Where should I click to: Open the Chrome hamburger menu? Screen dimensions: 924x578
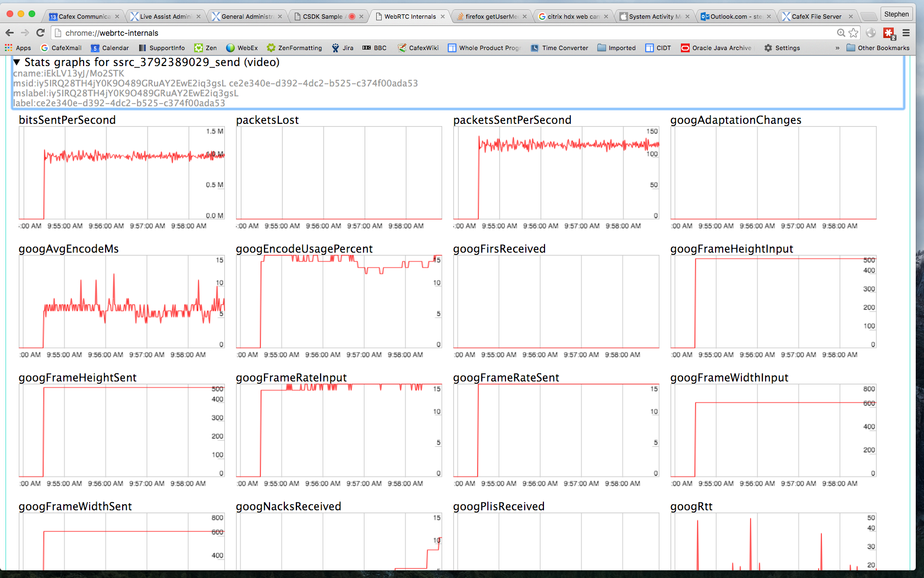[906, 33]
